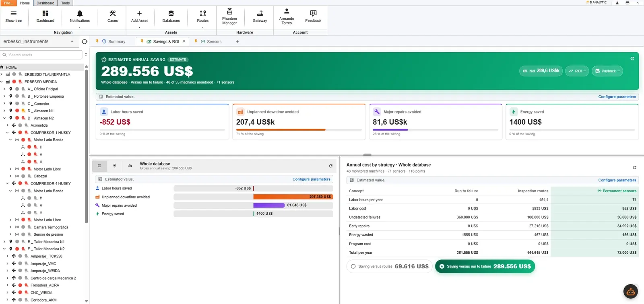Close the Savings & ROI tab

[184, 41]
